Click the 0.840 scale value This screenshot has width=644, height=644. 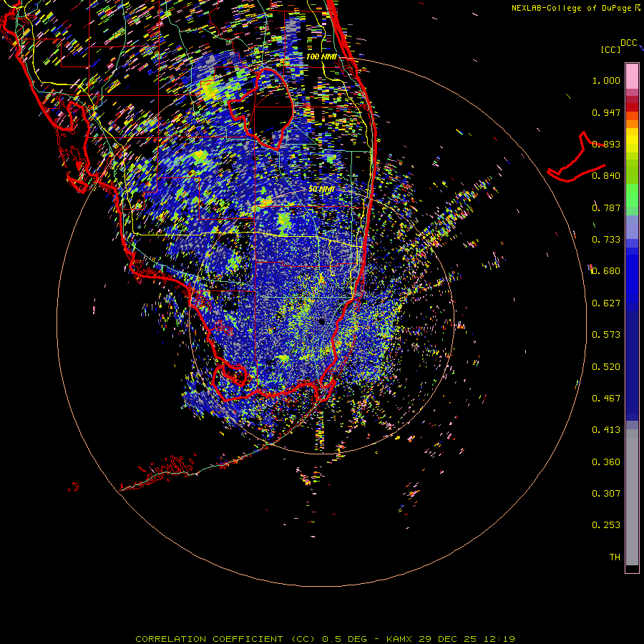606,176
